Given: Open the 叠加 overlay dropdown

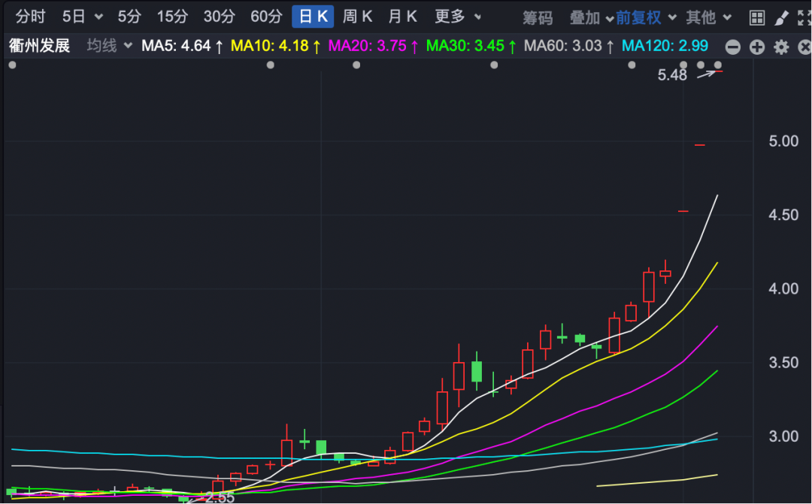Looking at the screenshot, I should (591, 17).
